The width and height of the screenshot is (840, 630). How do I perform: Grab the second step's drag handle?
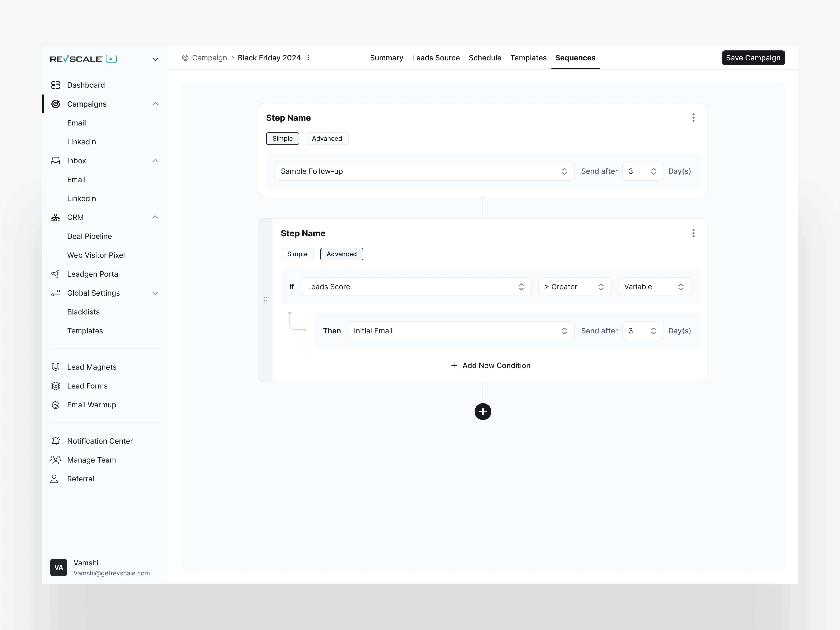click(x=265, y=300)
